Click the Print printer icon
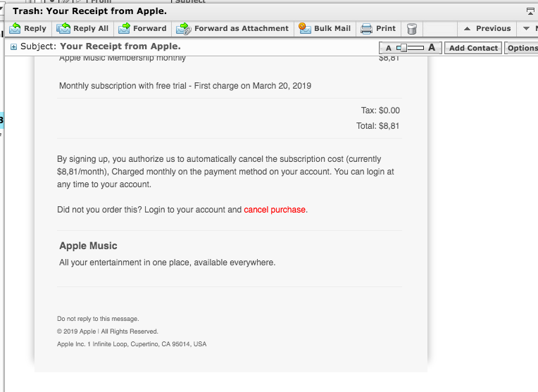The image size is (538, 392). point(366,29)
